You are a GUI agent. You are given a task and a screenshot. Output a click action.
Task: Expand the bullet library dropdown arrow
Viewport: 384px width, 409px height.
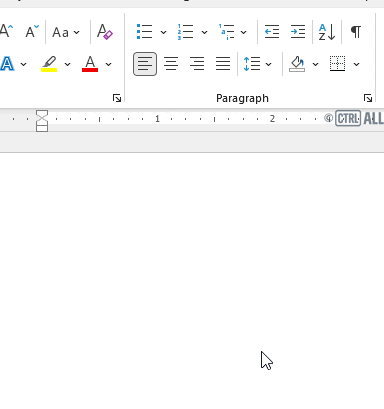click(x=163, y=32)
